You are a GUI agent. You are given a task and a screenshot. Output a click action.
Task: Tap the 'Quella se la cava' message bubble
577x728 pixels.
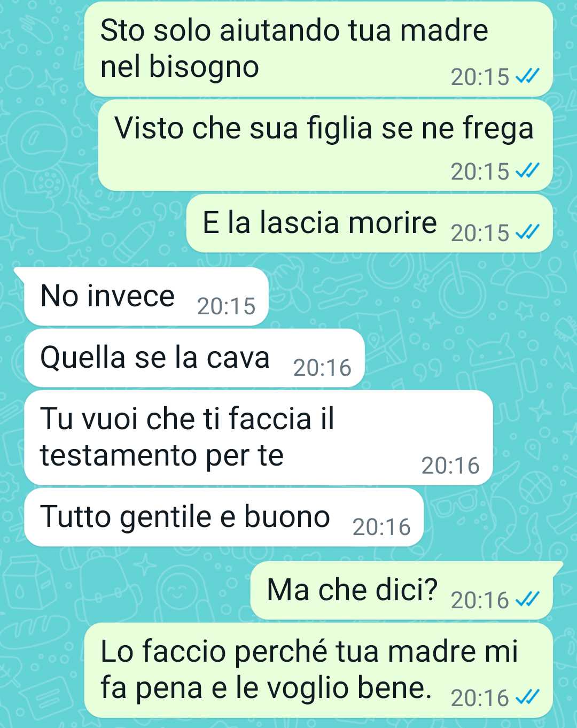[194, 358]
